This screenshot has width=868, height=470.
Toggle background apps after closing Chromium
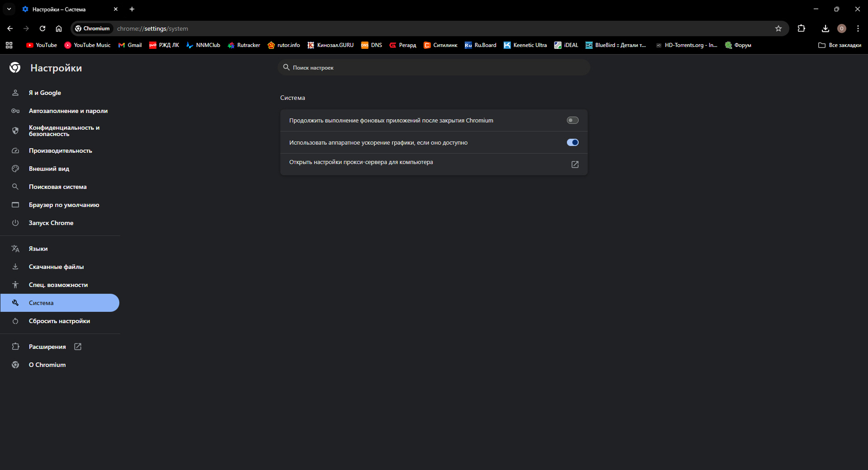573,120
